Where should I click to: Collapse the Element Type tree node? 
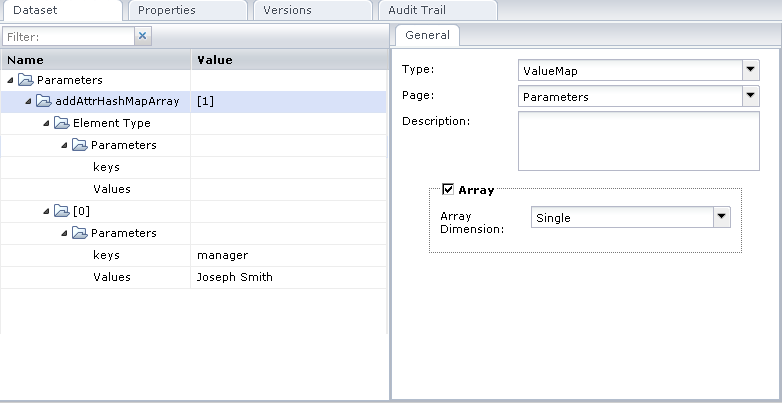47,123
